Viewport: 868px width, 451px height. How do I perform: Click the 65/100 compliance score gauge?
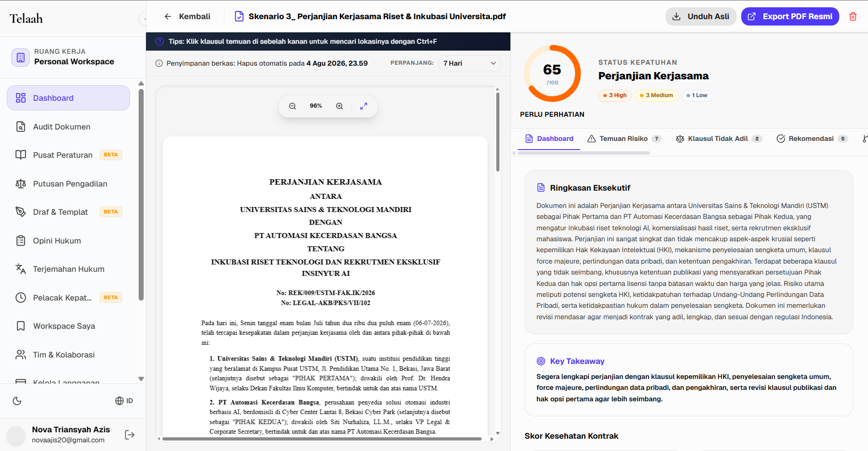click(x=552, y=73)
